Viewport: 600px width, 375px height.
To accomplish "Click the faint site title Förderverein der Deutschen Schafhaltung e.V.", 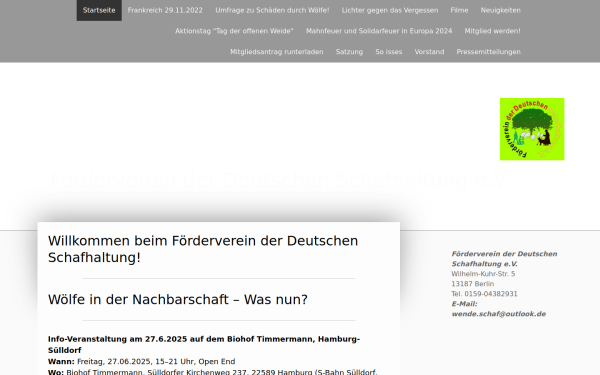I will 279,180.
